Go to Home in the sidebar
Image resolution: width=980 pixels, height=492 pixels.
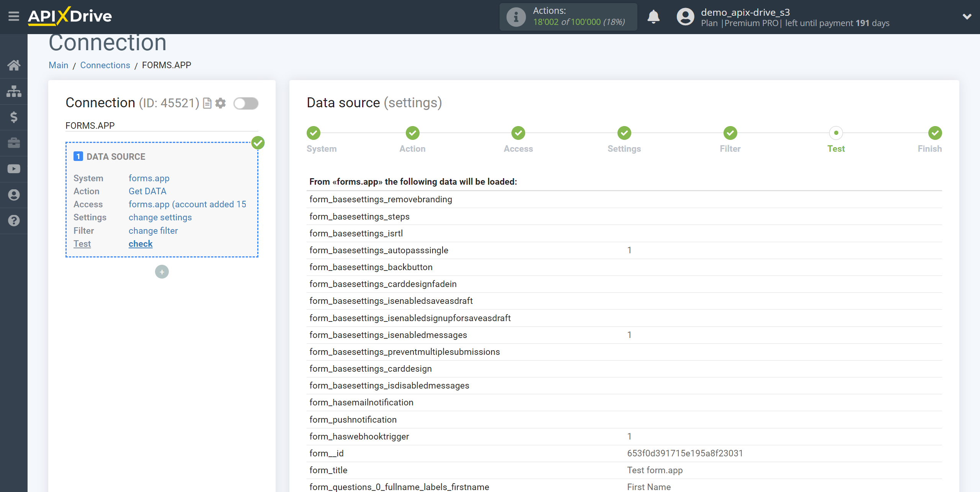click(x=14, y=65)
